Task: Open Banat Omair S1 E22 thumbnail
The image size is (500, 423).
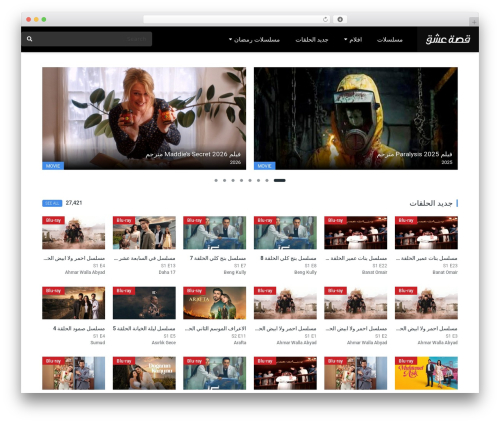Action: (x=356, y=233)
